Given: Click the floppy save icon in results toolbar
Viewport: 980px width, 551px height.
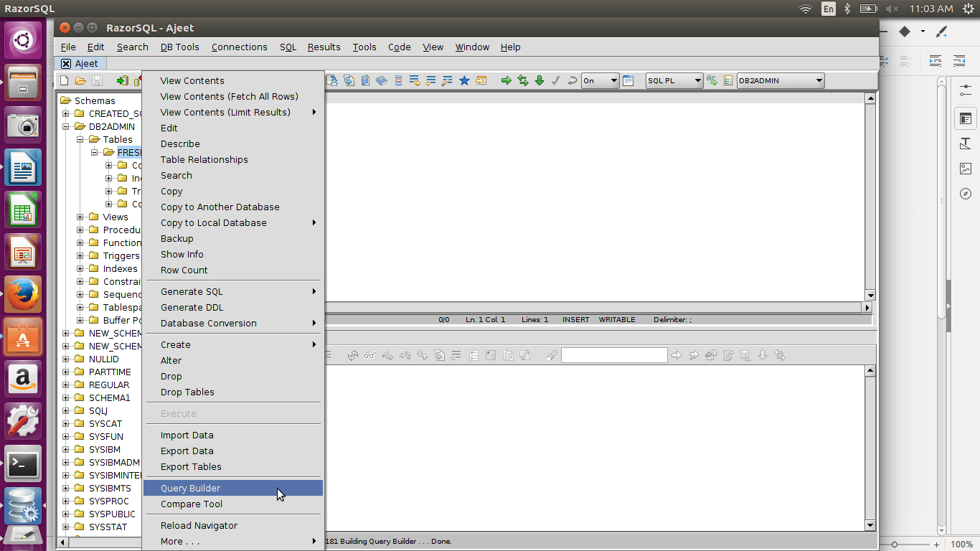Looking at the screenshot, I should click(745, 355).
